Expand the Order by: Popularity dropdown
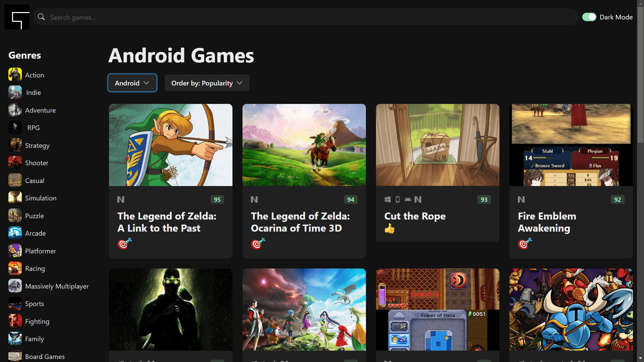The image size is (644, 362). (x=207, y=83)
